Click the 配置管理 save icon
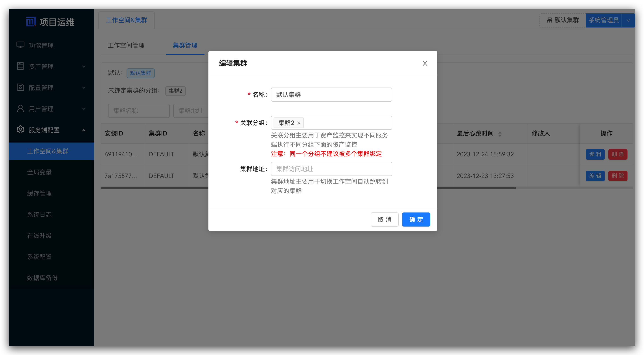Screen dimensions: 644x355 point(20,88)
